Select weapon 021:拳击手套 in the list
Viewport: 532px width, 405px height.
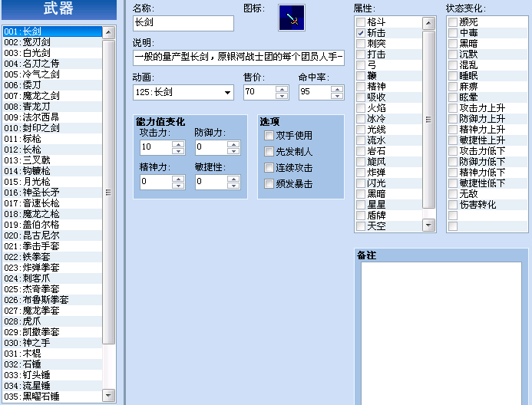point(53,246)
